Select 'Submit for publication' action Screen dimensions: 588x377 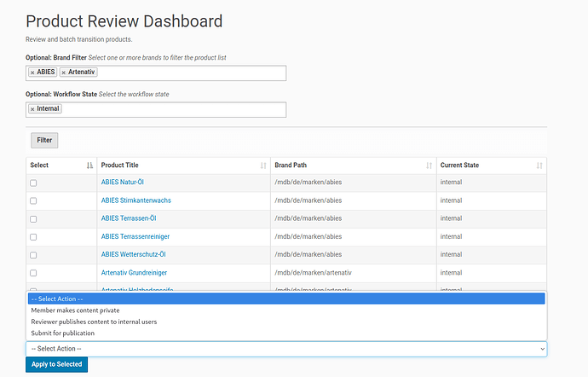tap(286, 333)
